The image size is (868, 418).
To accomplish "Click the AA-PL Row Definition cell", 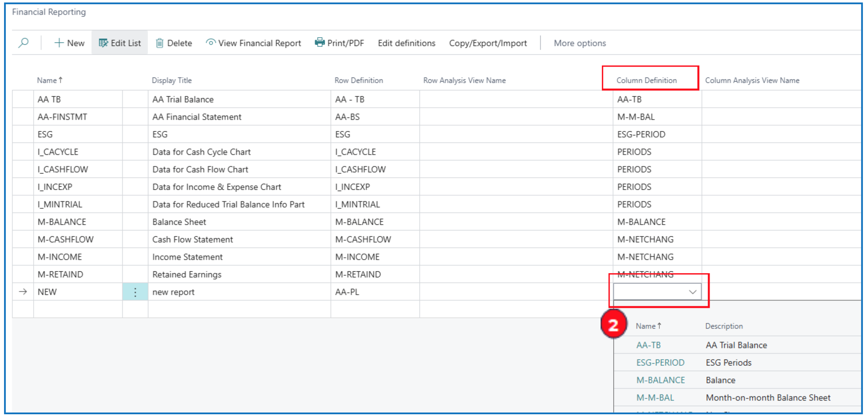I will (347, 292).
